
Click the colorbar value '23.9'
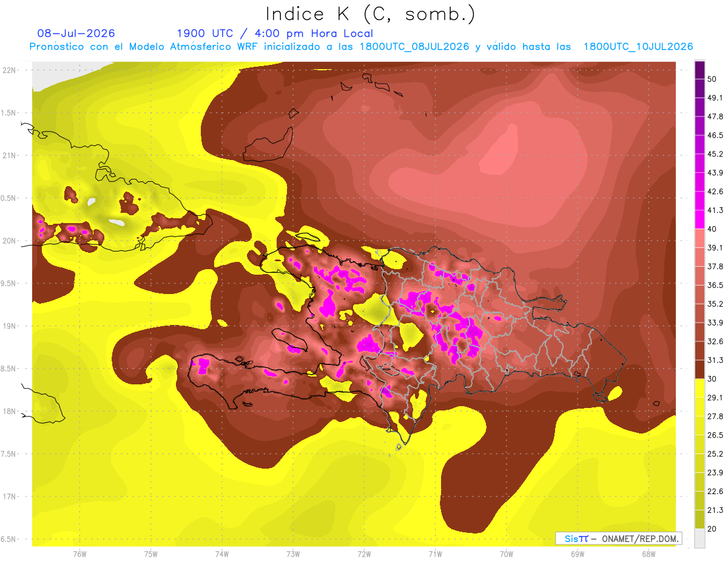coord(715,472)
